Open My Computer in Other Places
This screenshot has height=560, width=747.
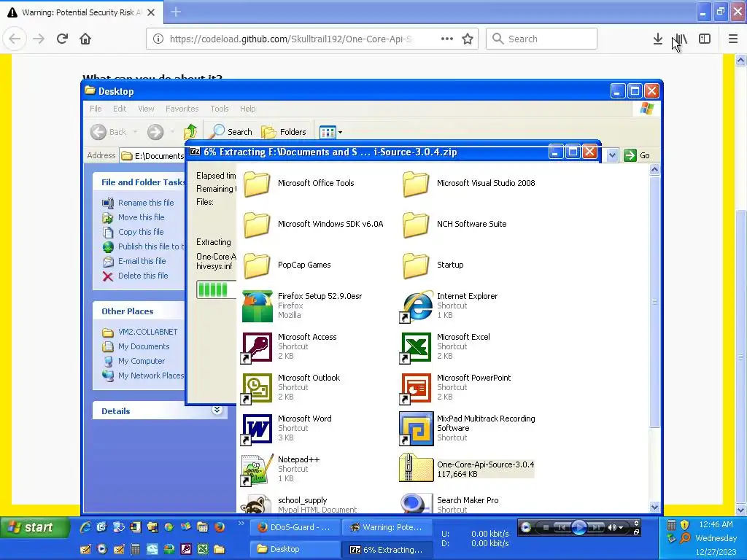[x=142, y=361]
